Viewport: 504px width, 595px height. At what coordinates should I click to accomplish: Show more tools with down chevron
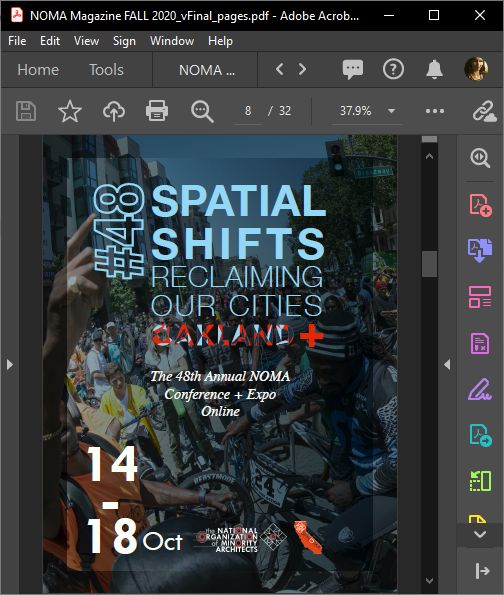(480, 535)
